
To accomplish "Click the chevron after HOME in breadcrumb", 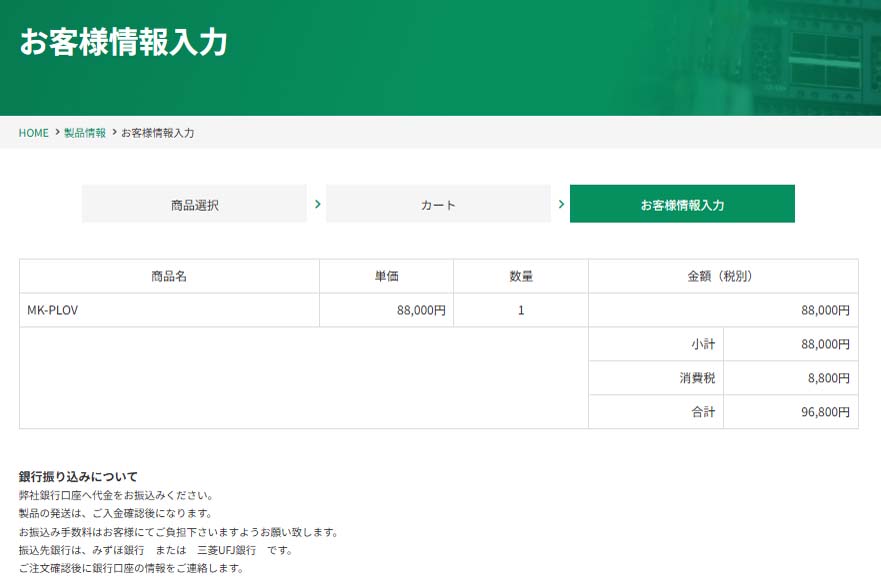I will pos(57,132).
